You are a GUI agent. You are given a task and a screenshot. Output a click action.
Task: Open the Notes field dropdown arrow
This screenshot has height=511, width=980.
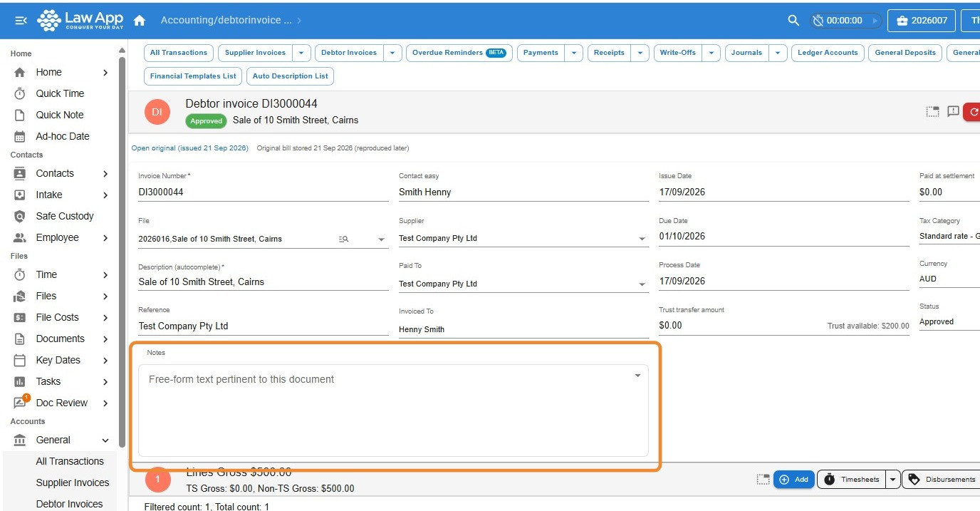[x=637, y=376]
